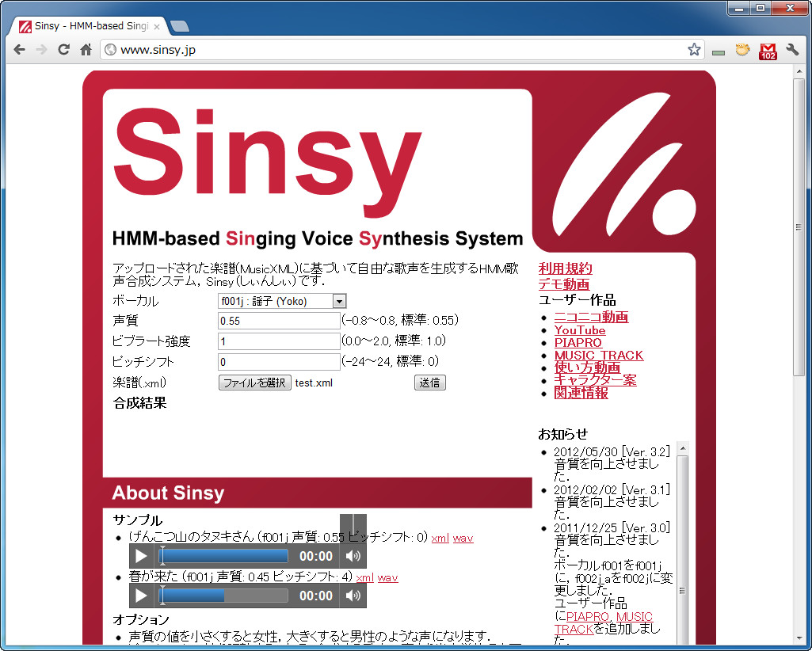Image resolution: width=812 pixels, height=651 pixels.
Task: Click the お知らせ heading
Action: (563, 434)
